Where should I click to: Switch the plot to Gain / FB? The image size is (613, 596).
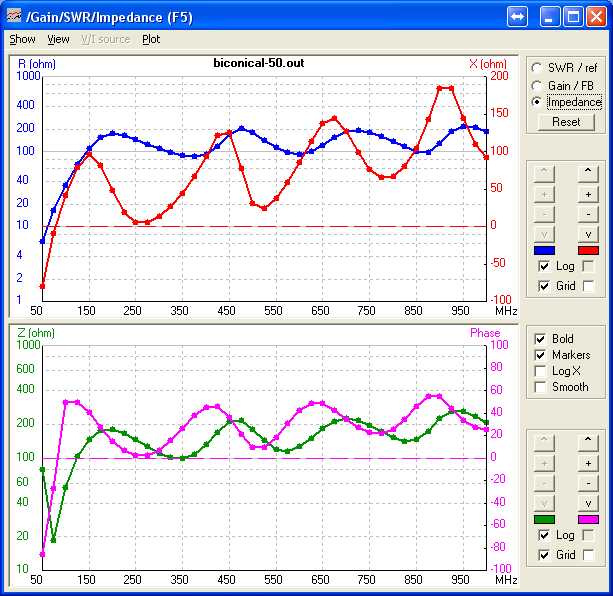[x=537, y=85]
